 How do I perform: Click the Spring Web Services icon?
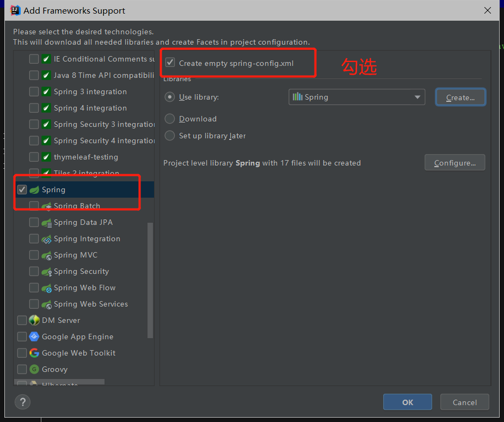(x=47, y=304)
